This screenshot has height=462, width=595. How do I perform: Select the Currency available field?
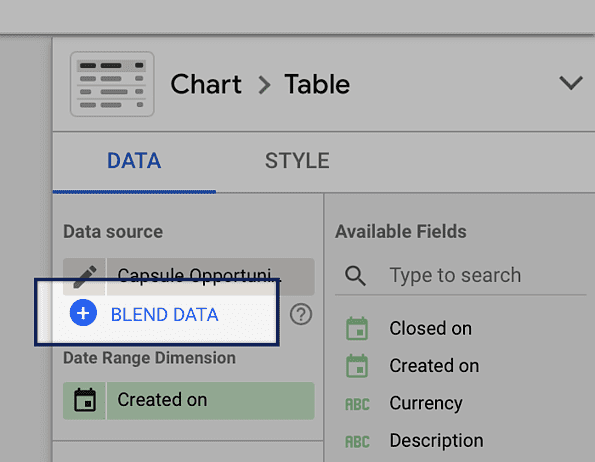tap(426, 403)
